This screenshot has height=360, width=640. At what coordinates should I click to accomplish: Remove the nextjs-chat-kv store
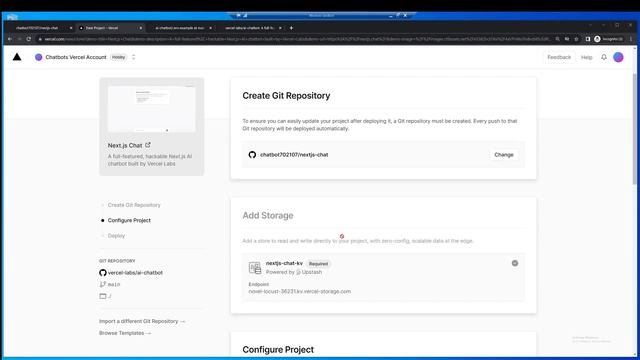pyautogui.click(x=515, y=263)
